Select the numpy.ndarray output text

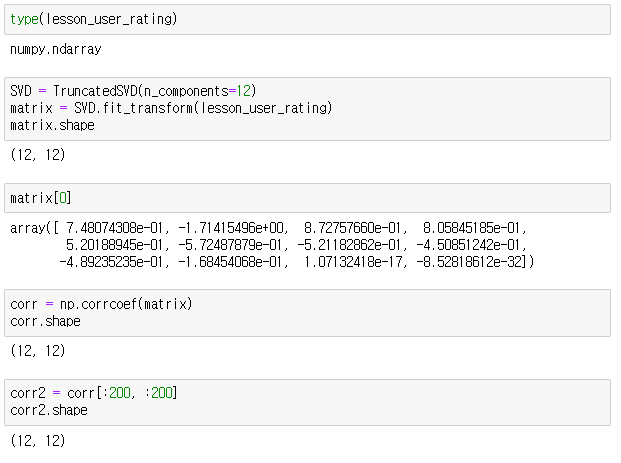[x=56, y=50]
